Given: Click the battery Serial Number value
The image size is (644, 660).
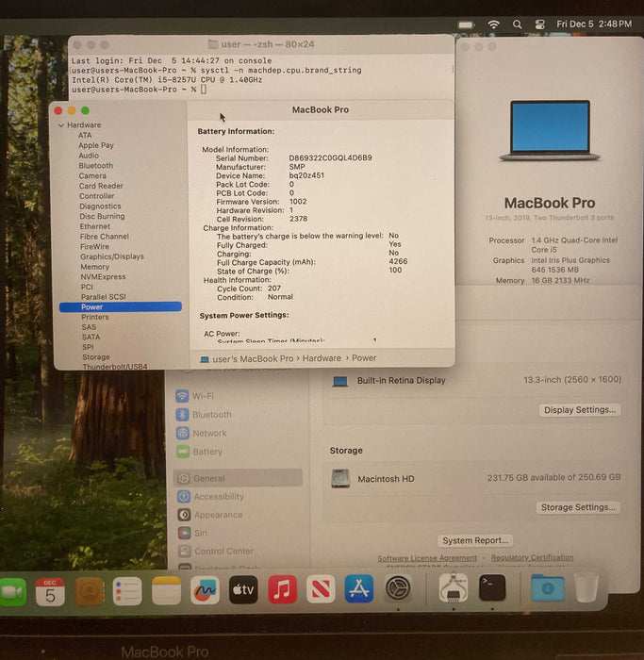Looking at the screenshot, I should [x=330, y=157].
